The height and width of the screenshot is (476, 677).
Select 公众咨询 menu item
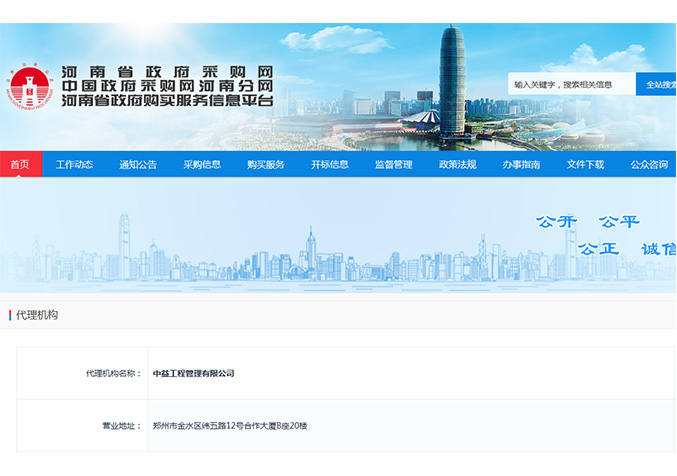click(649, 164)
